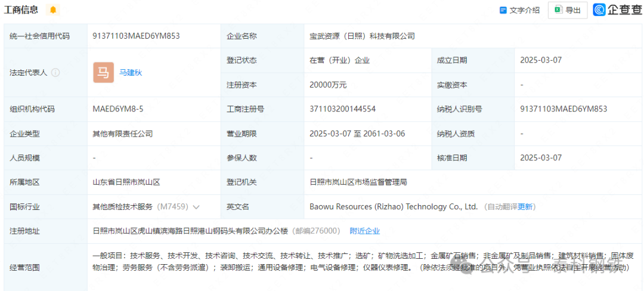Click the 邮编276000 postal code text

click(316, 231)
